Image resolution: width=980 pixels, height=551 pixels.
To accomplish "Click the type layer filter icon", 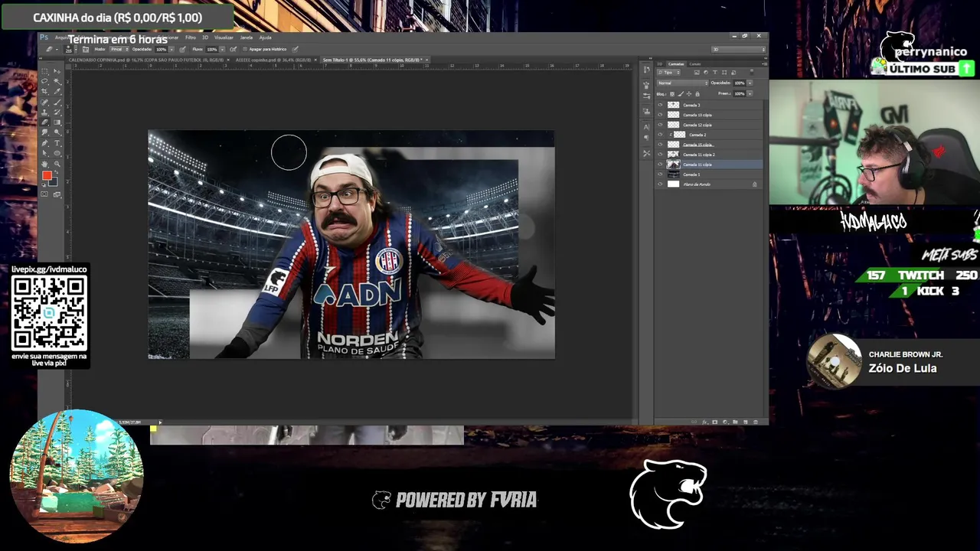I will (x=715, y=73).
